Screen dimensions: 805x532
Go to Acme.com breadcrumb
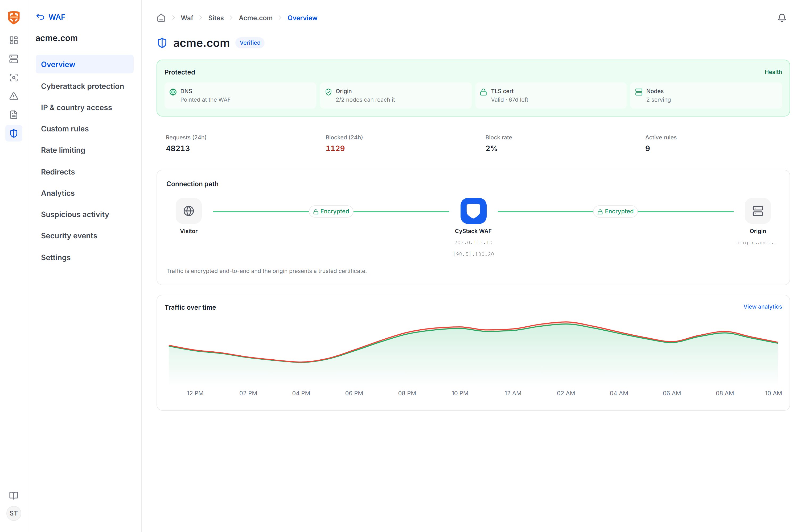(x=256, y=18)
